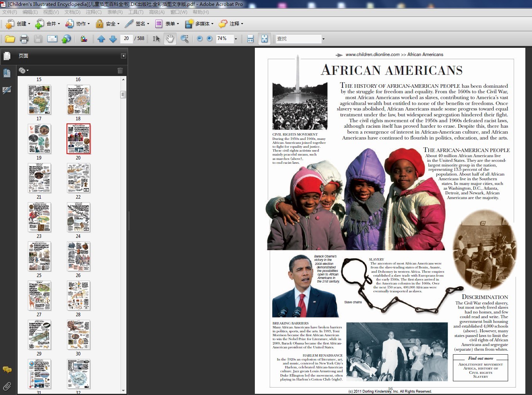
Task: Open the 注释(C) menu
Action: (x=94, y=12)
